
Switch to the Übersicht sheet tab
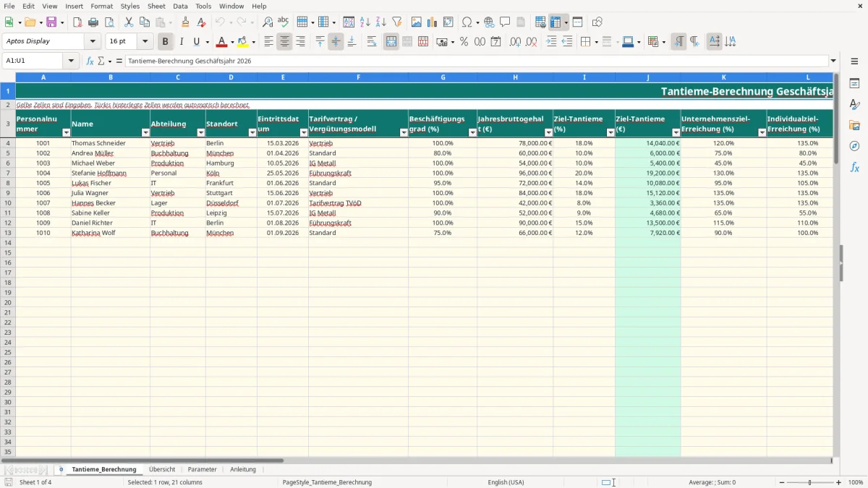(x=162, y=469)
